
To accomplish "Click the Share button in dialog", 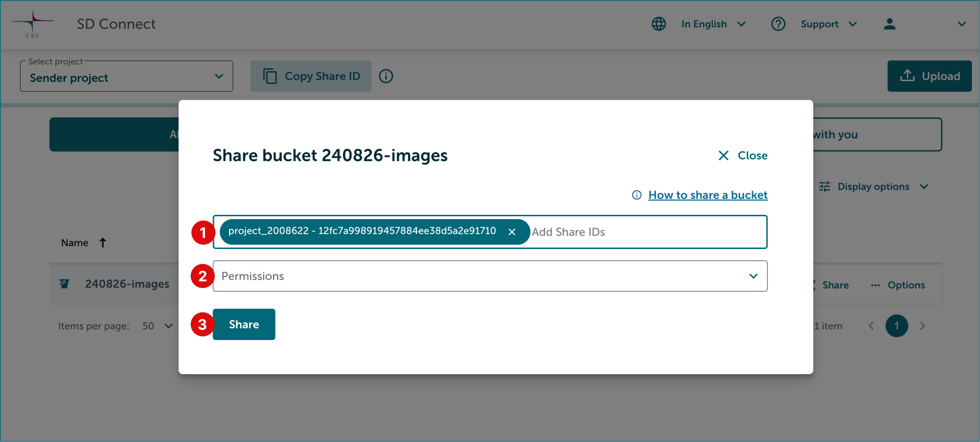I will (x=244, y=324).
